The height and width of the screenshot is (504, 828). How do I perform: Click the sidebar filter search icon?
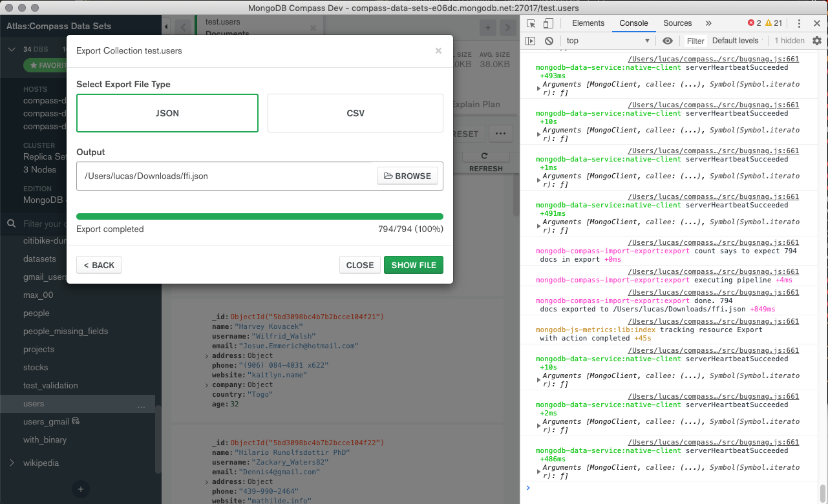(x=11, y=224)
